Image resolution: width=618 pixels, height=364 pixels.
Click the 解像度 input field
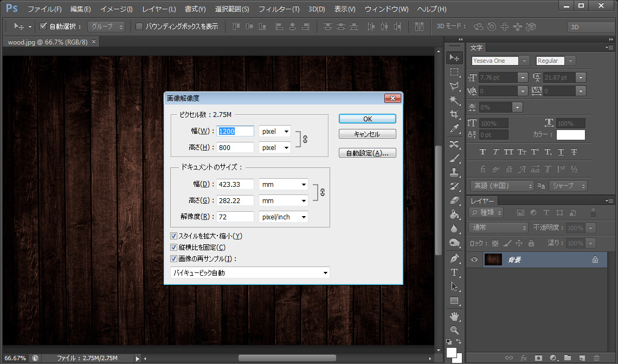coord(235,217)
